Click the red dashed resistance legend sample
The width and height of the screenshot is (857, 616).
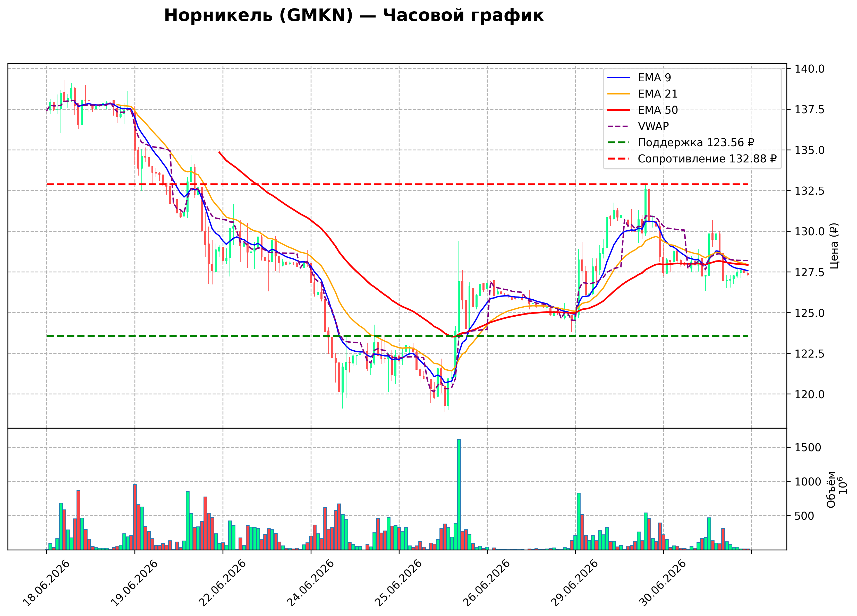618,159
